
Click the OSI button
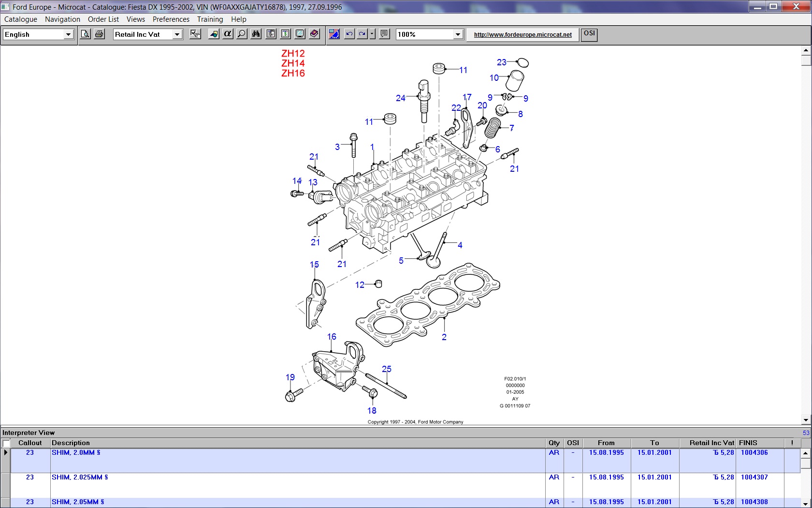pos(589,34)
